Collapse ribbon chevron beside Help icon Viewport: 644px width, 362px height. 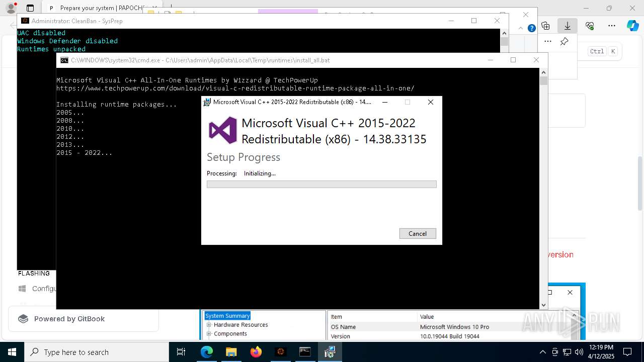click(x=520, y=28)
